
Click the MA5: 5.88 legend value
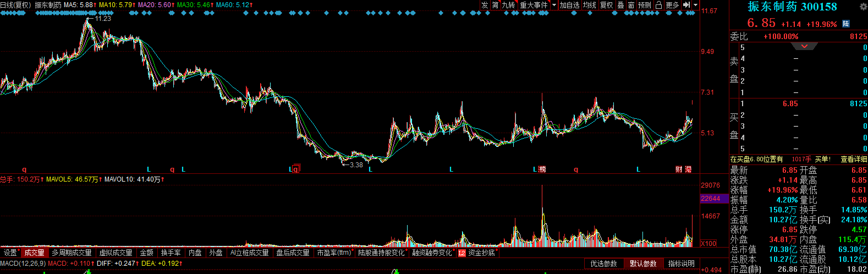[80, 5]
